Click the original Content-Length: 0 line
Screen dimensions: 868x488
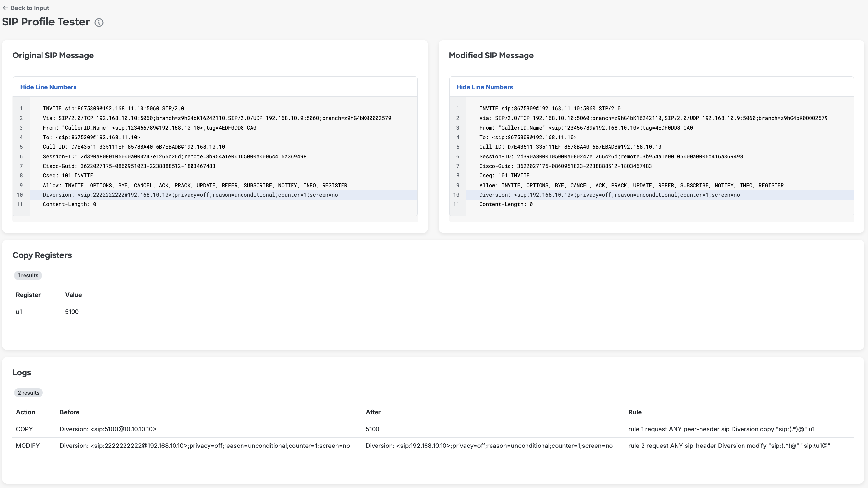[x=69, y=204]
